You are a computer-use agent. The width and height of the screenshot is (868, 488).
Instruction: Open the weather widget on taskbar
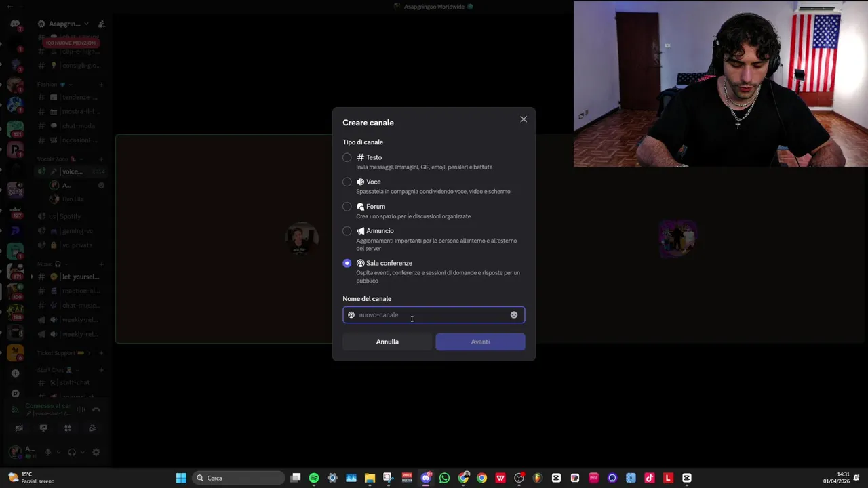pos(31,478)
